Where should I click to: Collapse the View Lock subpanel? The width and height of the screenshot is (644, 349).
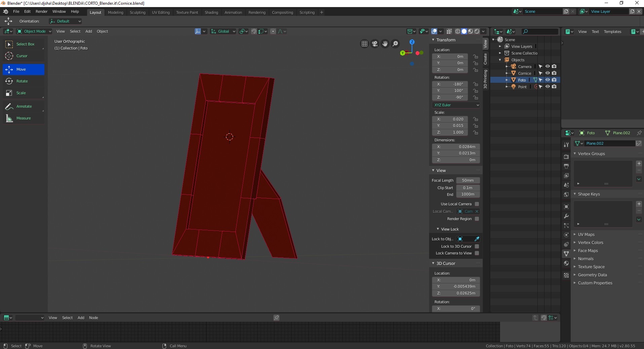point(438,229)
